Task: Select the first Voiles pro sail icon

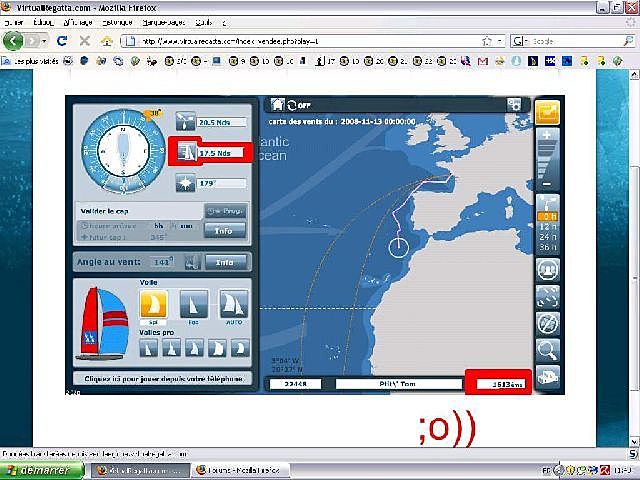Action: click(x=148, y=348)
